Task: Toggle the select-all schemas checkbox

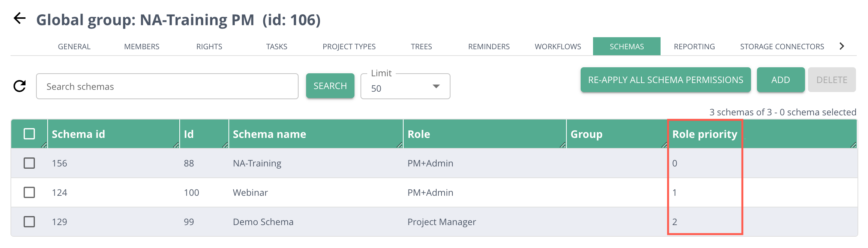Action: 29,134
